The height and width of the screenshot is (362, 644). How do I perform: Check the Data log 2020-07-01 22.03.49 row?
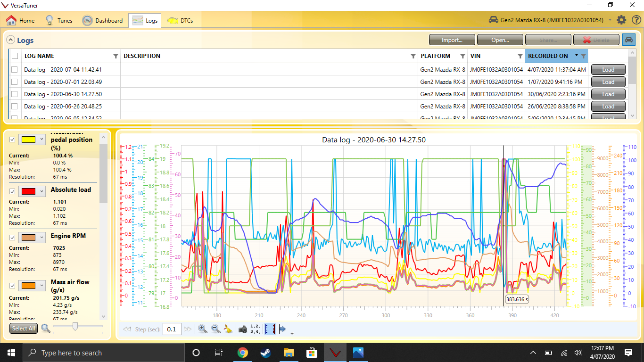pos(15,82)
